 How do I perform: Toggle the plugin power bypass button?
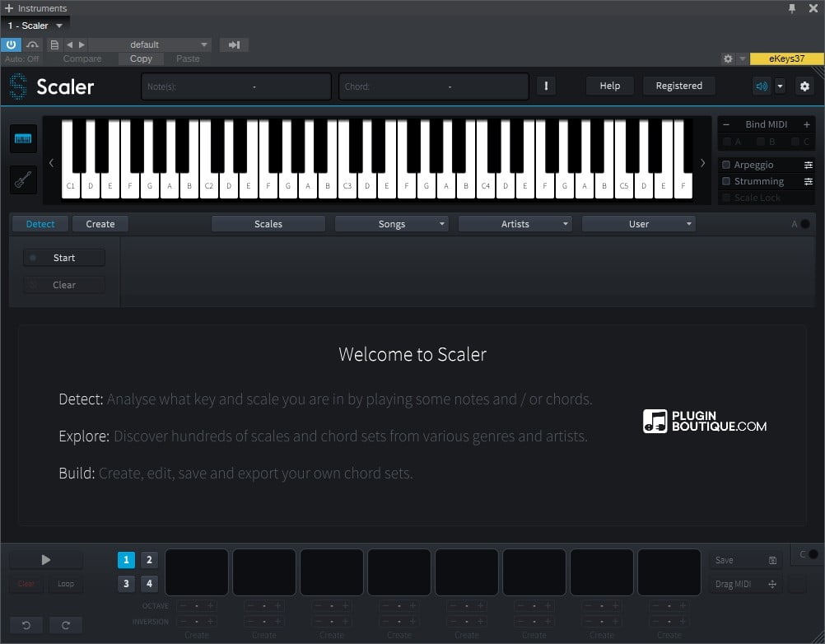tap(11, 44)
